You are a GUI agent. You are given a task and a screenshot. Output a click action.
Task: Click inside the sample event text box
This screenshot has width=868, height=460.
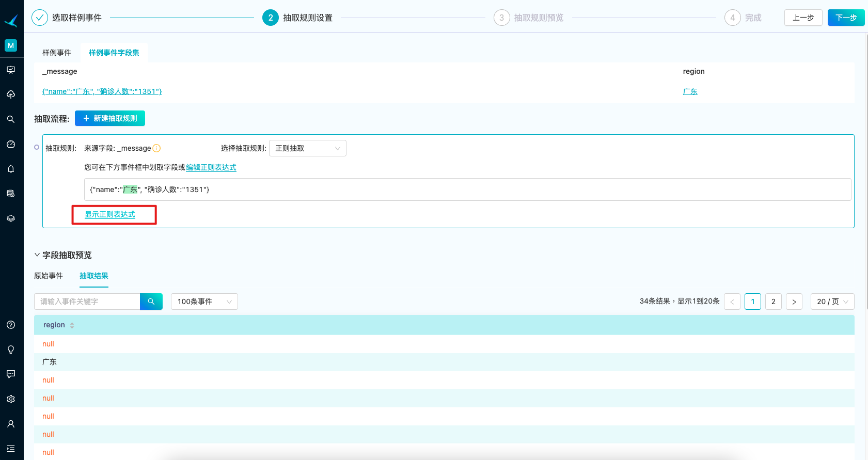(x=467, y=189)
